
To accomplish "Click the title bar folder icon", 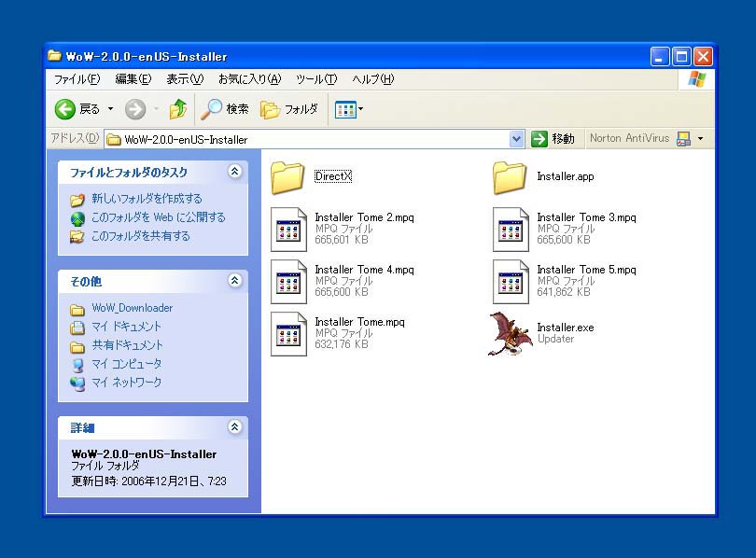I will pyautogui.click(x=55, y=56).
